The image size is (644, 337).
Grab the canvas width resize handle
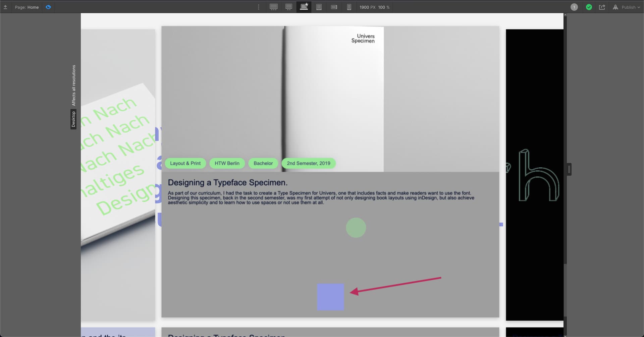[569, 169]
